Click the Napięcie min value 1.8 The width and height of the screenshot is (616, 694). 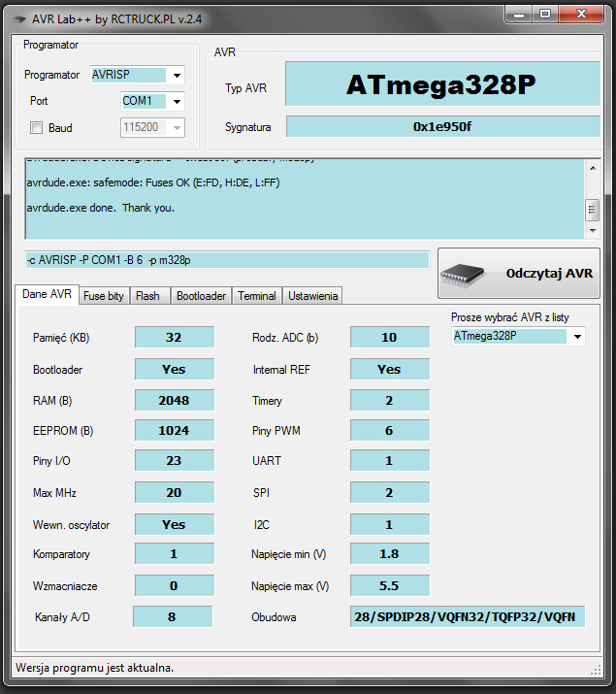tap(390, 553)
